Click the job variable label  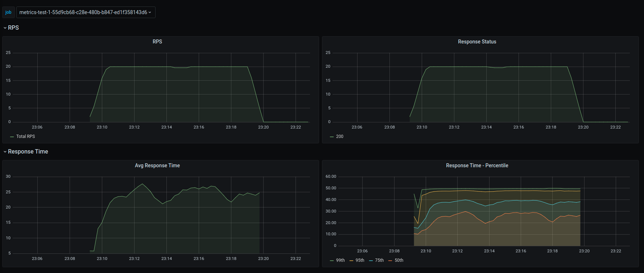(8, 12)
